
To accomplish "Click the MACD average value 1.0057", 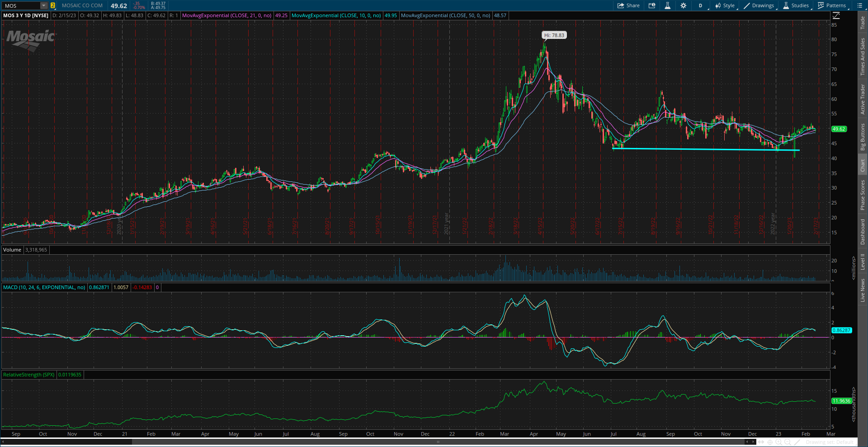I will 121,287.
